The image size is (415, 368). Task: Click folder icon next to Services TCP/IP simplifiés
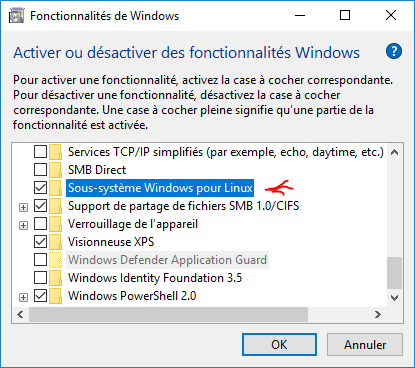pyautogui.click(x=56, y=152)
